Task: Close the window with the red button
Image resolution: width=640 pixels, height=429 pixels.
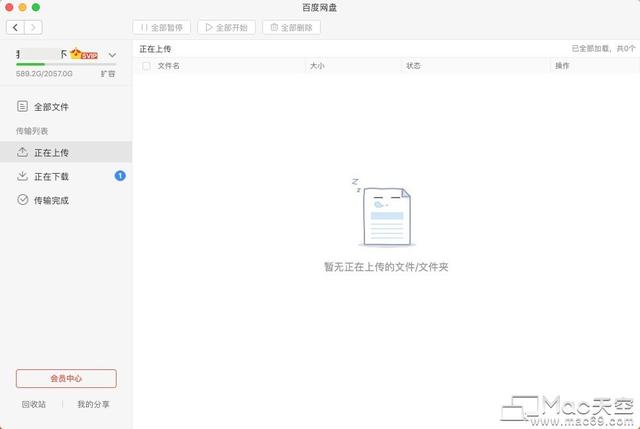Action: click(x=9, y=7)
